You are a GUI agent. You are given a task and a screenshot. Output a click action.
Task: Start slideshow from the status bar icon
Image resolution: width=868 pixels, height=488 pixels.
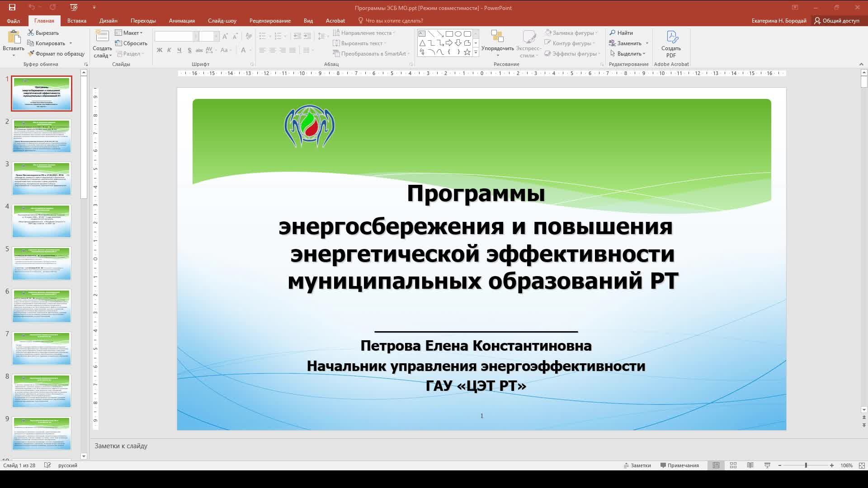767,465
